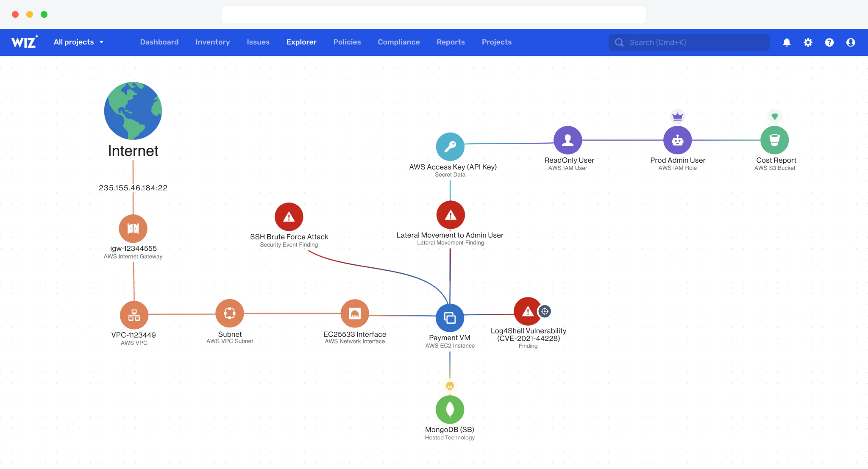868x469 pixels.
Task: Click the VPC-1123449 label
Action: 134,335
